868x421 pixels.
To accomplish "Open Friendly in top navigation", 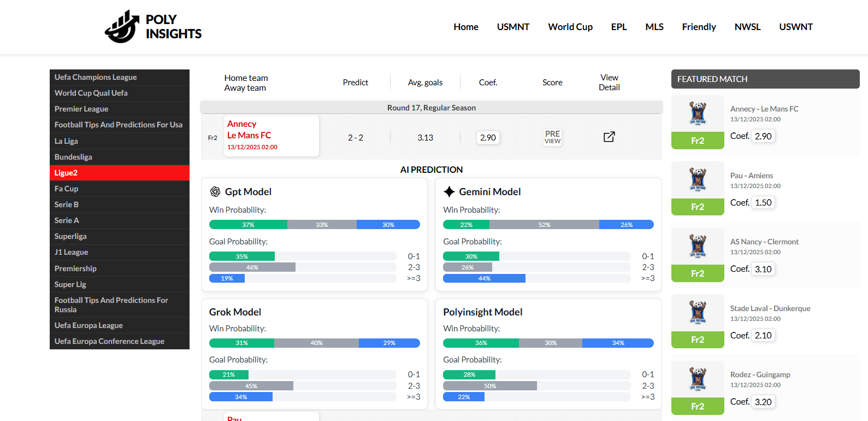I will (x=699, y=27).
